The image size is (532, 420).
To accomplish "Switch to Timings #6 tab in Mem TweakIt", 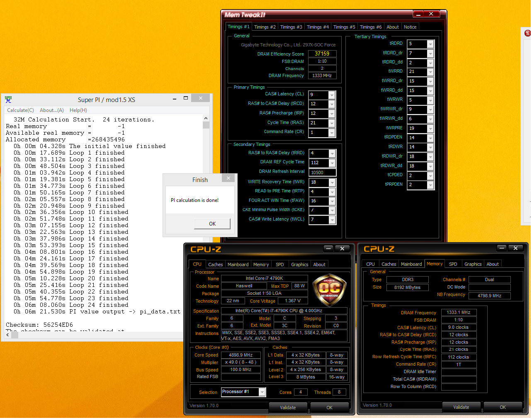I will point(370,27).
